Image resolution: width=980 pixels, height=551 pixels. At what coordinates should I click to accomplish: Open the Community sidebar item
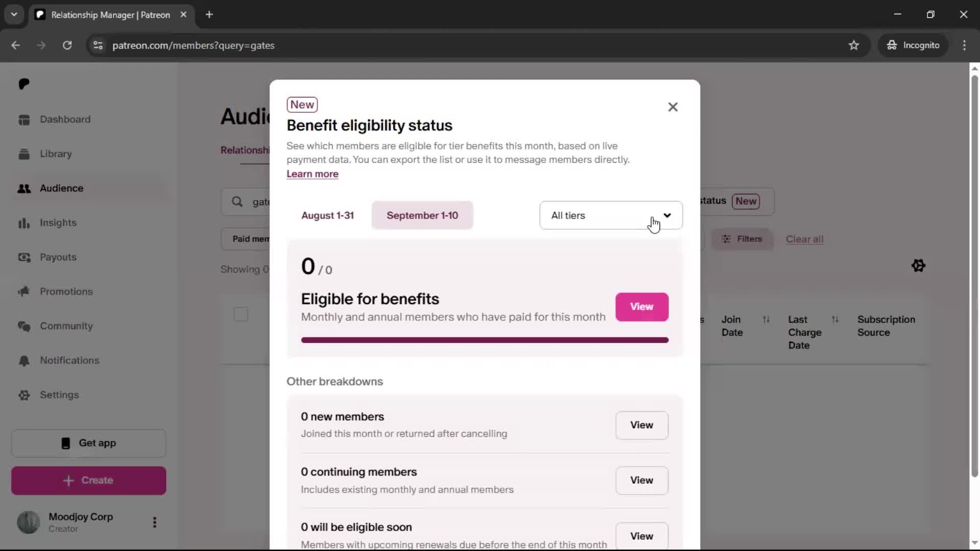coord(66,326)
